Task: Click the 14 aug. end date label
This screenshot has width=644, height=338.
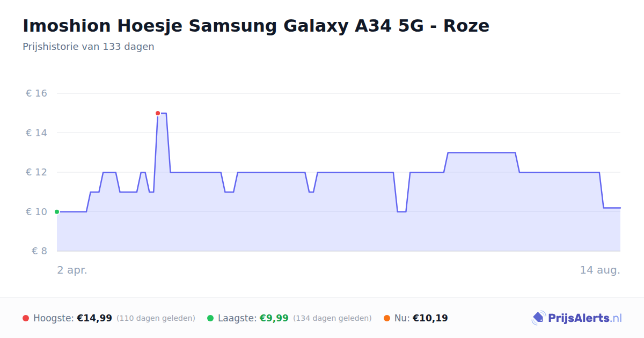Action: pyautogui.click(x=600, y=270)
